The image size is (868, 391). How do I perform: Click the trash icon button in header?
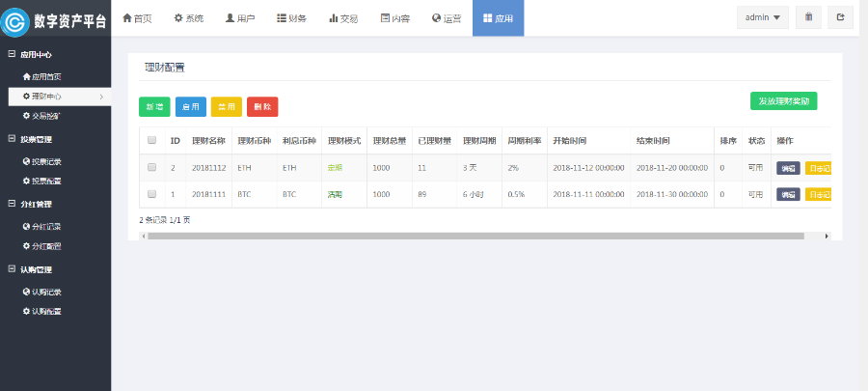[x=808, y=17]
